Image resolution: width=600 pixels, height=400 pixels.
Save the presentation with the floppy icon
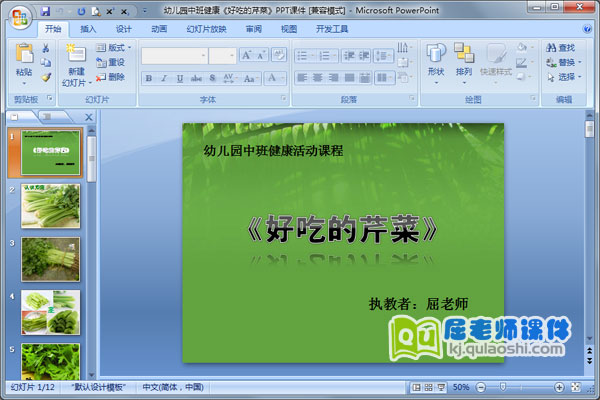pyautogui.click(x=46, y=11)
